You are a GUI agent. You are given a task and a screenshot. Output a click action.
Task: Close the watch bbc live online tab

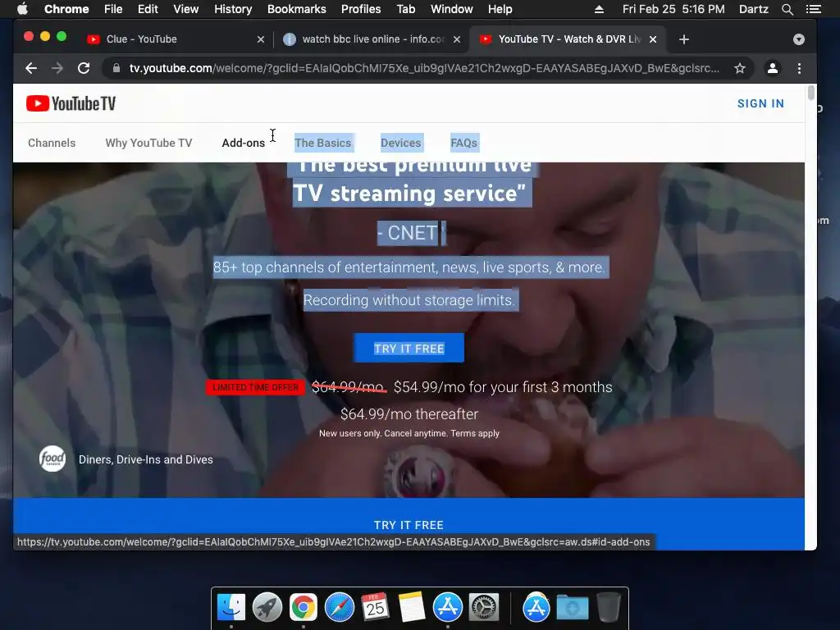[457, 39]
